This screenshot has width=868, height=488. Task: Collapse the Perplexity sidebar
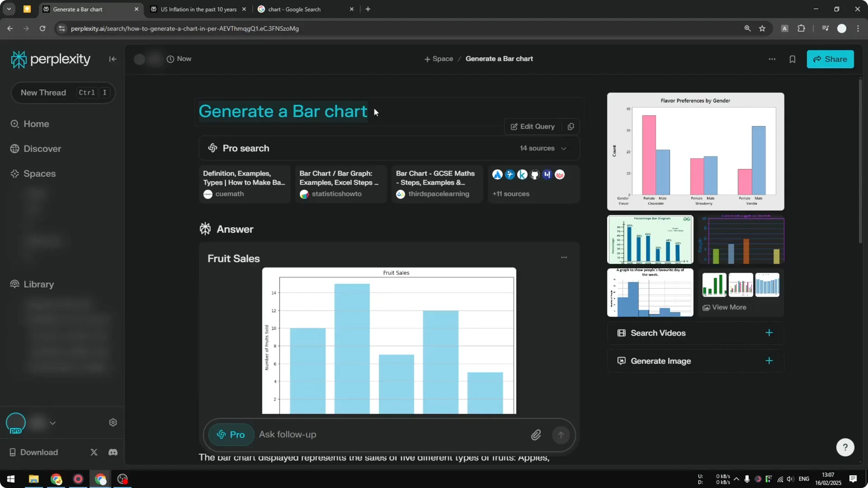(113, 59)
